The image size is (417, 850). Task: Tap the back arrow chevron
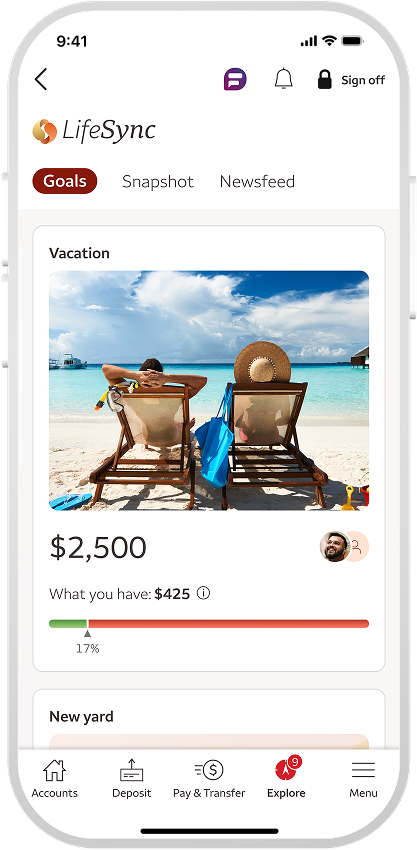(41, 80)
